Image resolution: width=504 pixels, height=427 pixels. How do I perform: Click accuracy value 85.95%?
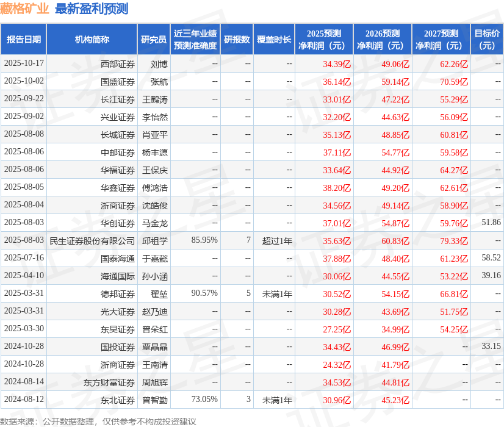pos(204,240)
